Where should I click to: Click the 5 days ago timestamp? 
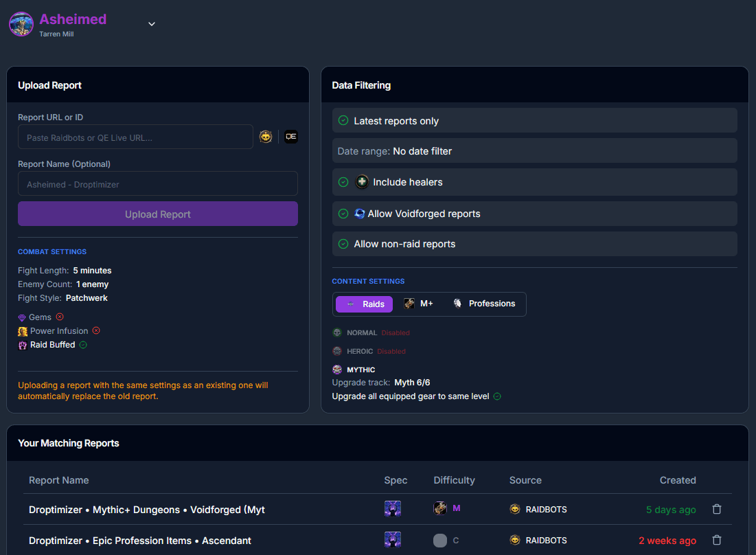671,510
